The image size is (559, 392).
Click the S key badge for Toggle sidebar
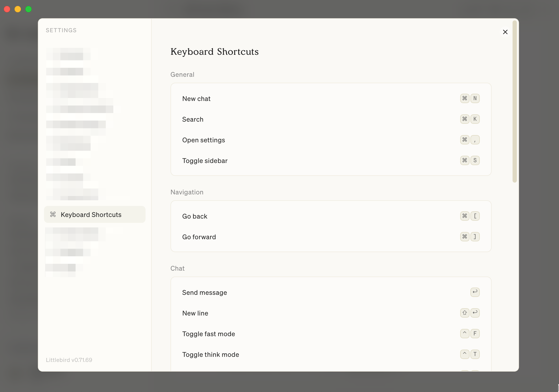(x=475, y=161)
